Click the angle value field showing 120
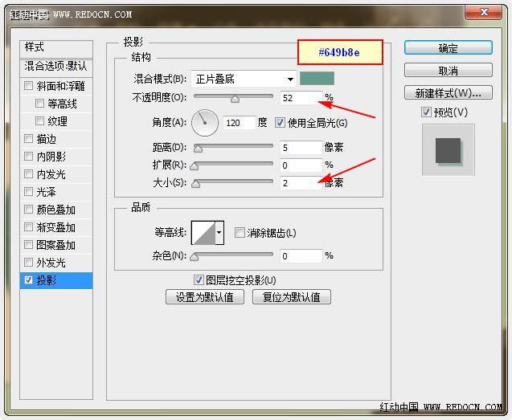The height and width of the screenshot is (420, 512). click(240, 123)
